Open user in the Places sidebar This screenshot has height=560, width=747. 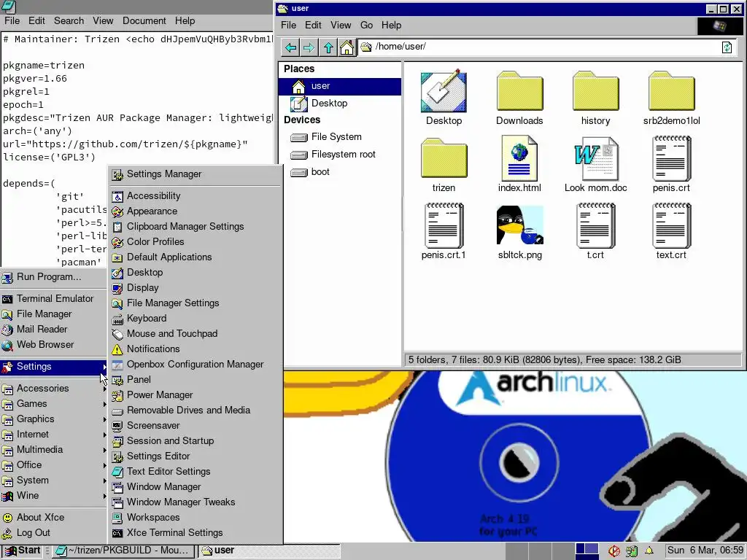pyautogui.click(x=340, y=86)
